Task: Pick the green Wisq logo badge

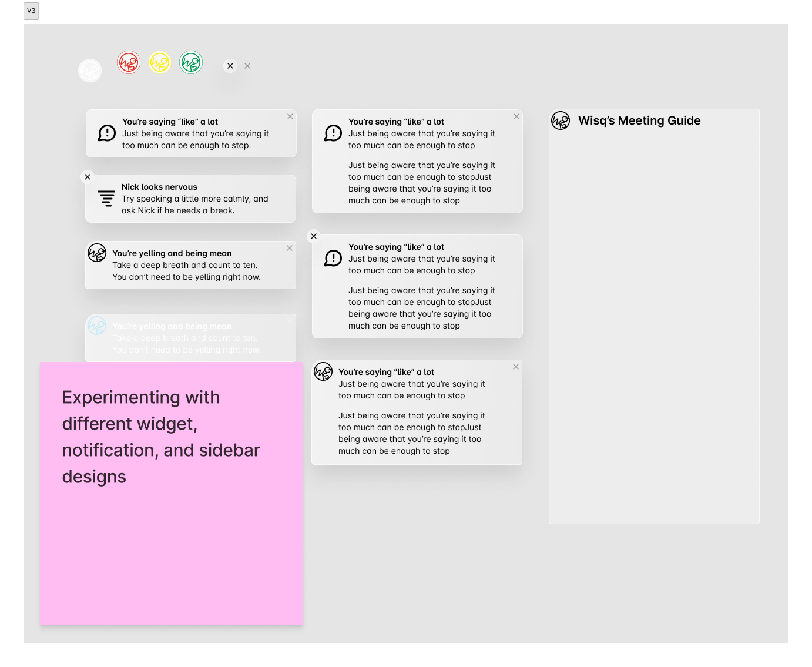Action: [191, 62]
